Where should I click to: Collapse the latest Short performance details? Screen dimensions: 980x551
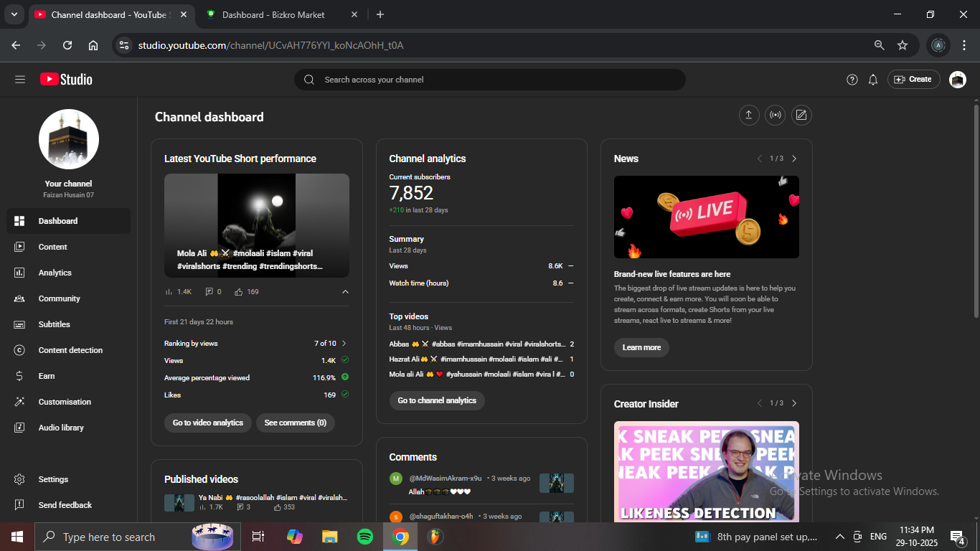click(345, 292)
